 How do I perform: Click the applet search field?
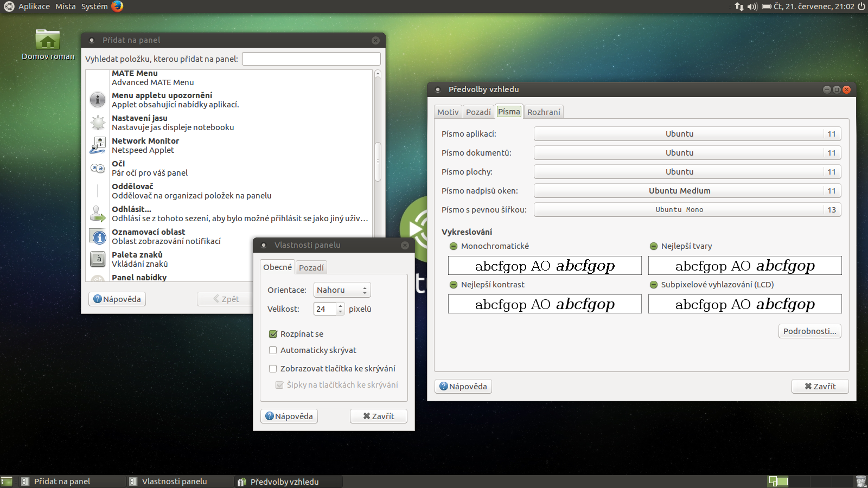coord(311,58)
